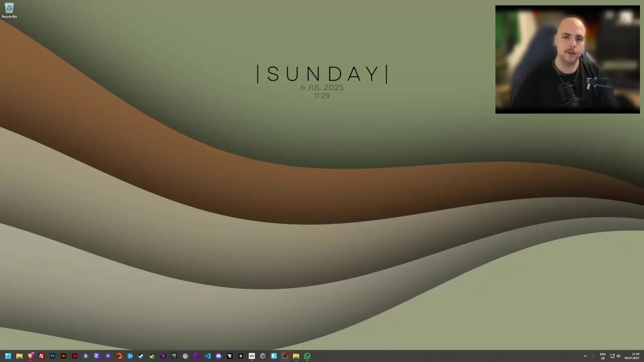
Task: Open the Ubisoft Connect icon
Action: (185, 356)
